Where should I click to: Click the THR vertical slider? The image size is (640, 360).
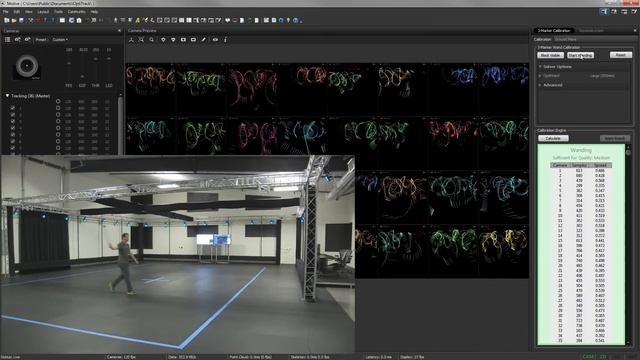96,67
